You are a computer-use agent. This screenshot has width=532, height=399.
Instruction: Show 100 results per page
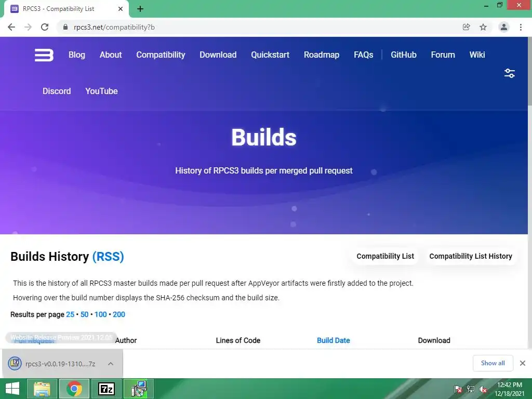[100, 314]
